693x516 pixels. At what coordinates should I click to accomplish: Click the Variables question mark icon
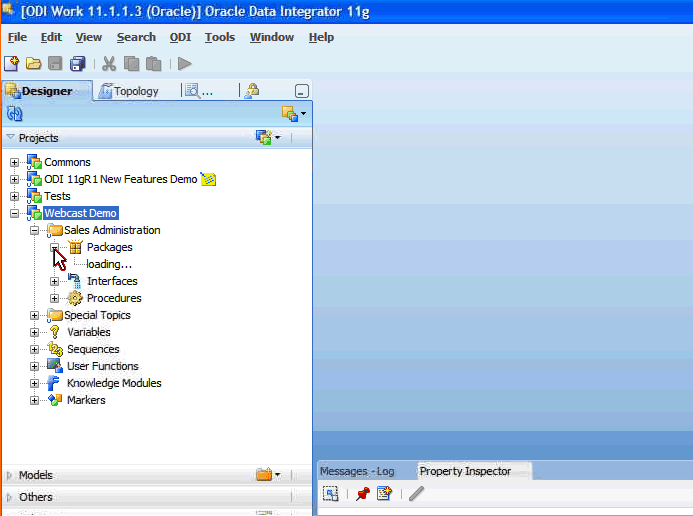point(54,332)
